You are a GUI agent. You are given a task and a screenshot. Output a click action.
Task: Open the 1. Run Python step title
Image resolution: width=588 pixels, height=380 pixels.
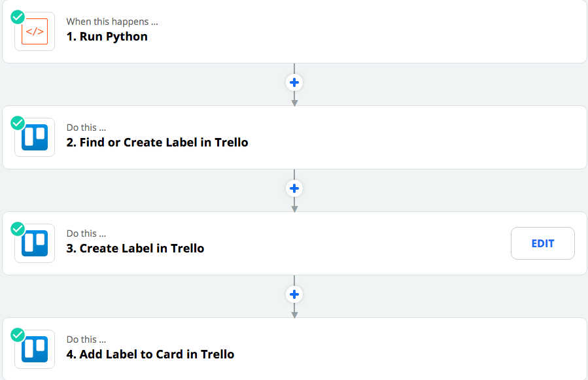pyautogui.click(x=107, y=37)
